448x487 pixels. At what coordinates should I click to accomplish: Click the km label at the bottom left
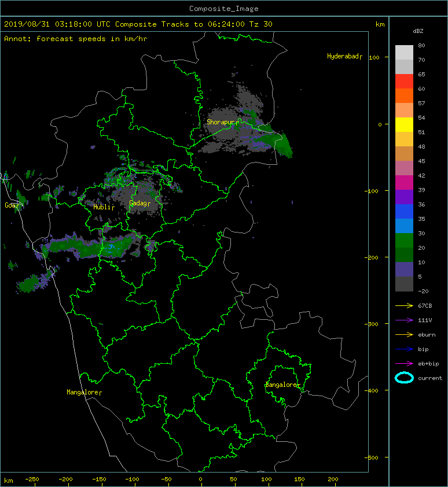click(9, 481)
